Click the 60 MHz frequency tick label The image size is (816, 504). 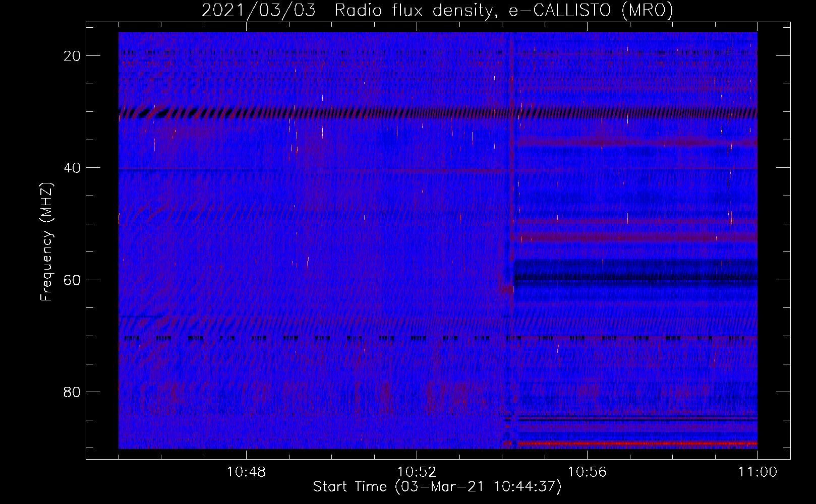point(72,280)
